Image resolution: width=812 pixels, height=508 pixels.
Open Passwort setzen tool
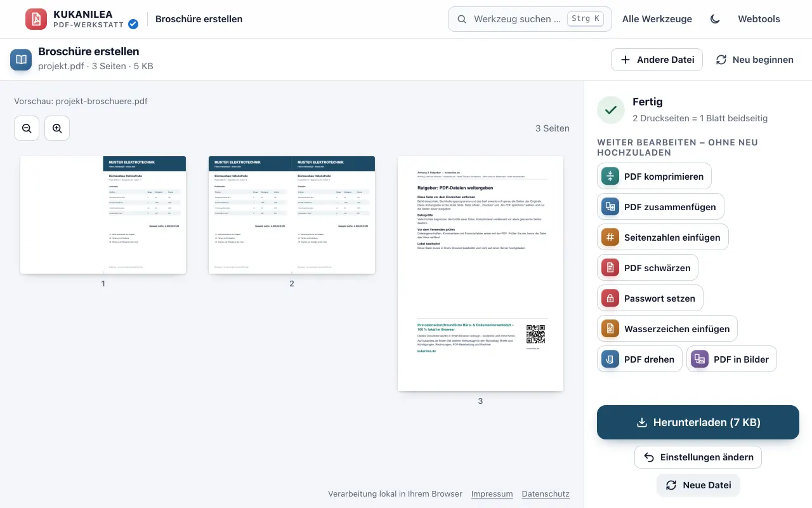(650, 298)
